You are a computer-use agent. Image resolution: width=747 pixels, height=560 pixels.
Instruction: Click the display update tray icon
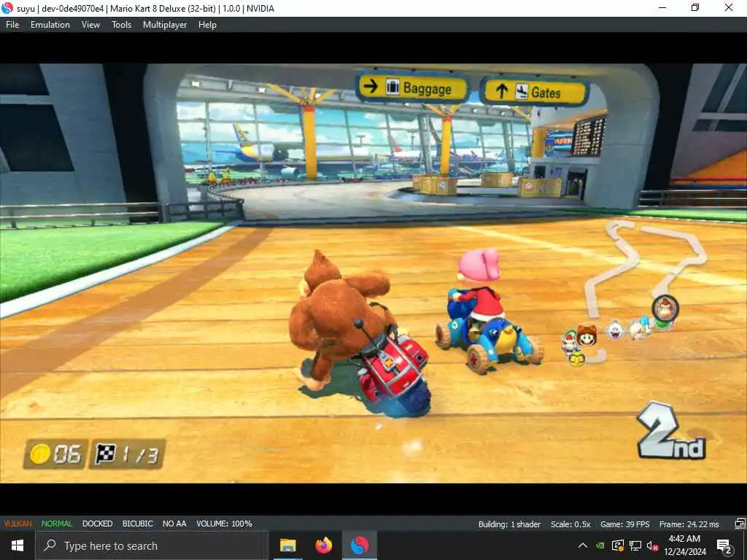[617, 545]
